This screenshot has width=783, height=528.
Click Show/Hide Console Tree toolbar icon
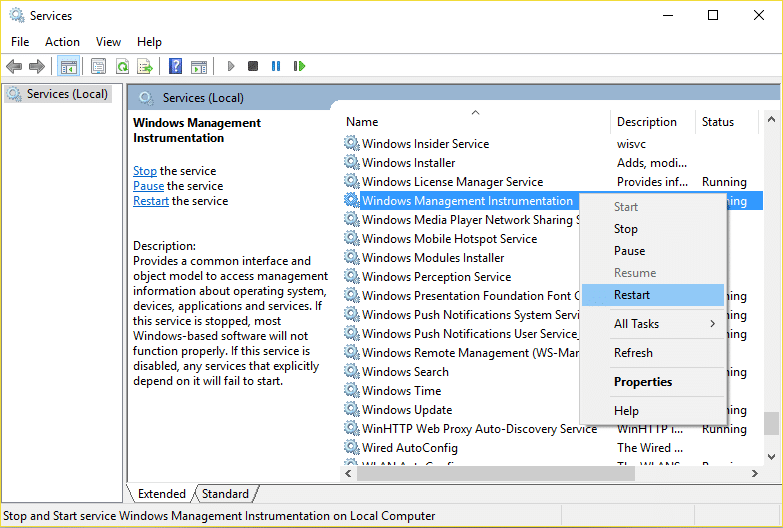[x=68, y=66]
